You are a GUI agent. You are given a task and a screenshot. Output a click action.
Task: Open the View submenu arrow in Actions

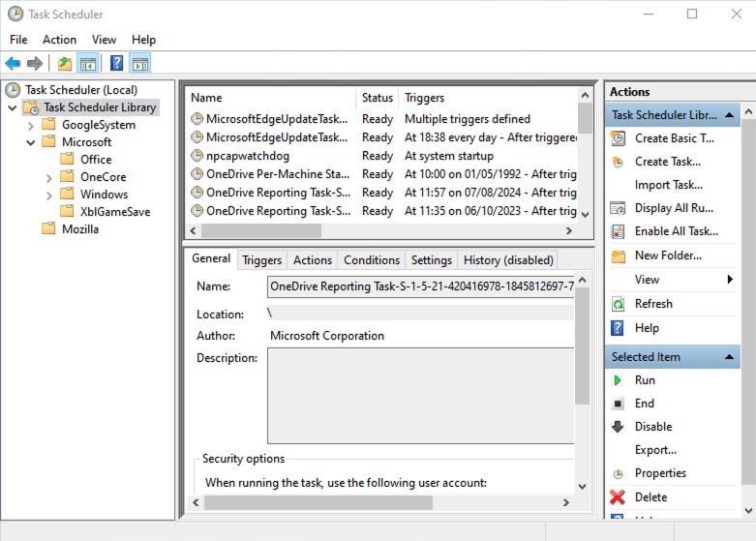(730, 279)
